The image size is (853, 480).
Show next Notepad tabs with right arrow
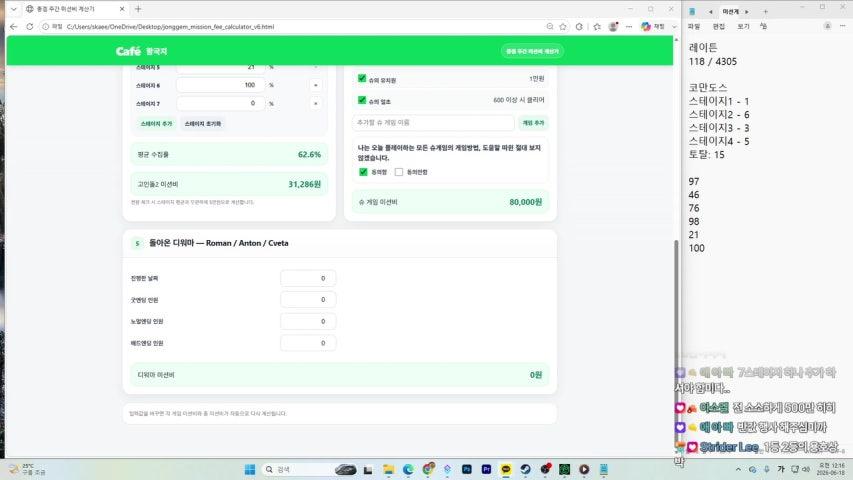[747, 11]
